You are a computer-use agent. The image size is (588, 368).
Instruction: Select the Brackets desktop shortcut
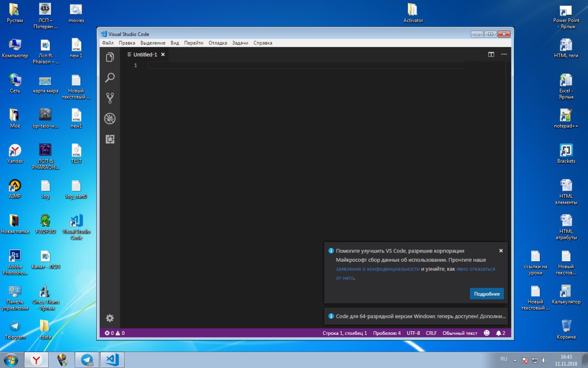[x=566, y=154]
